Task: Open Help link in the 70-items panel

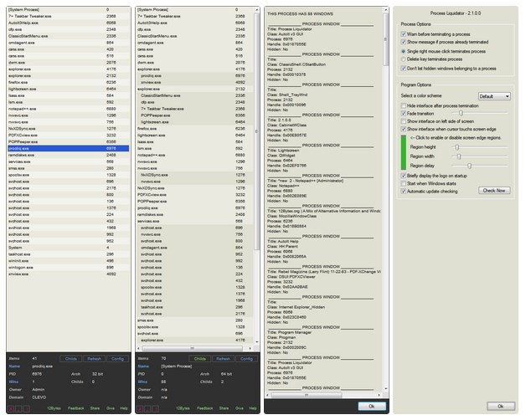Action: [253, 408]
